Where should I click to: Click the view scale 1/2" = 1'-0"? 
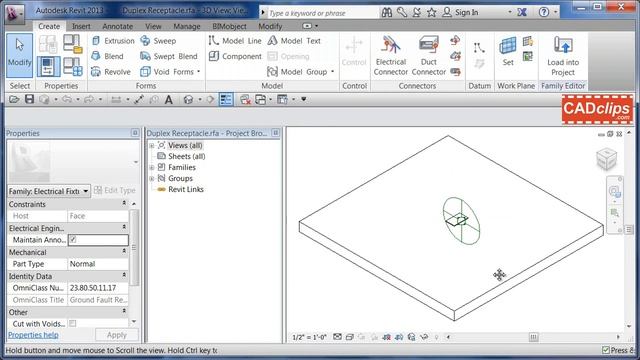[x=309, y=337]
